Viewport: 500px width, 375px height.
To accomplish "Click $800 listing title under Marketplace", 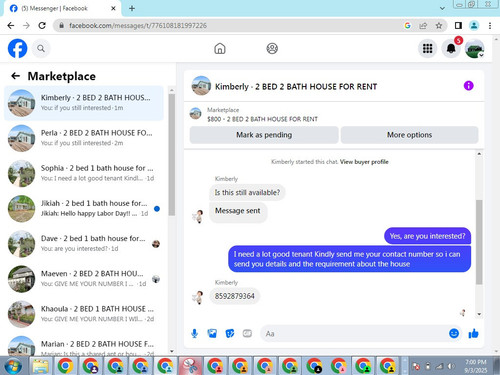I will (262, 119).
